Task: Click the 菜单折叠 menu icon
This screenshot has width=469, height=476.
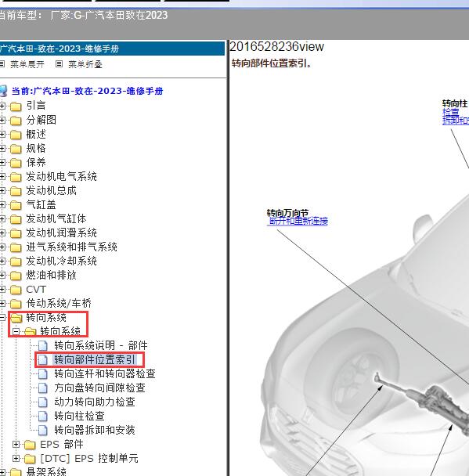Action: click(x=60, y=64)
